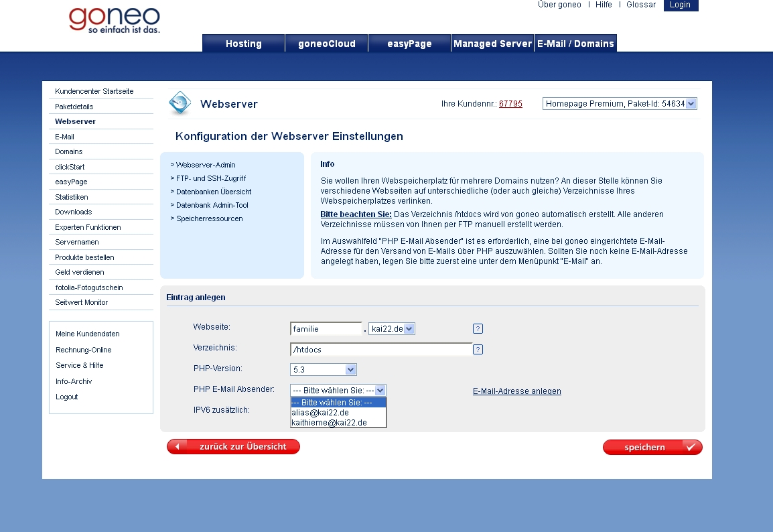This screenshot has height=532, width=773.
Task: Open the kai22.de domain dropdown
Action: pos(392,328)
